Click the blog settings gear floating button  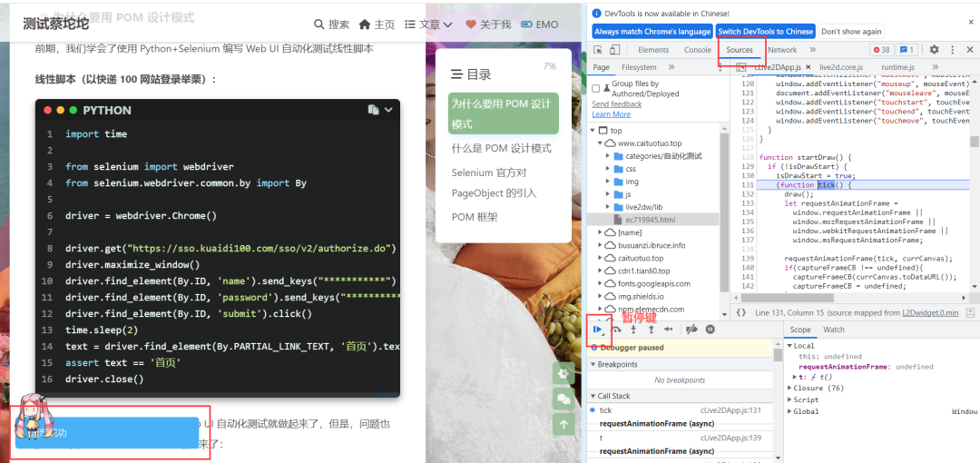(x=563, y=374)
